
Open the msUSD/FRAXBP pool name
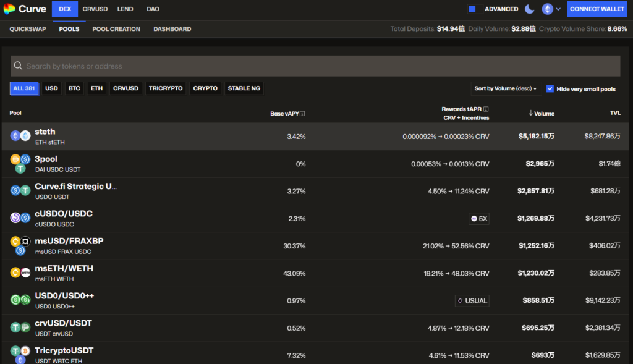click(69, 241)
